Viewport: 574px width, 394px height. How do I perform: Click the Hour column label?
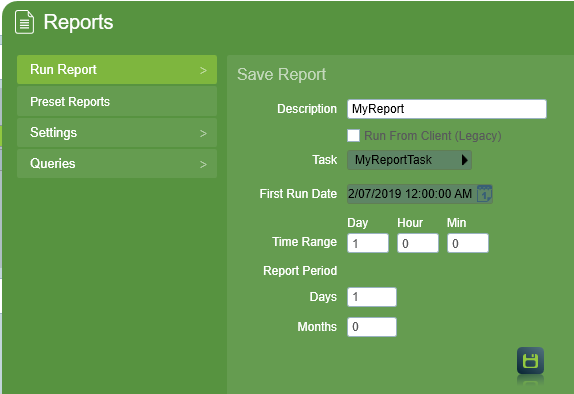pos(410,223)
